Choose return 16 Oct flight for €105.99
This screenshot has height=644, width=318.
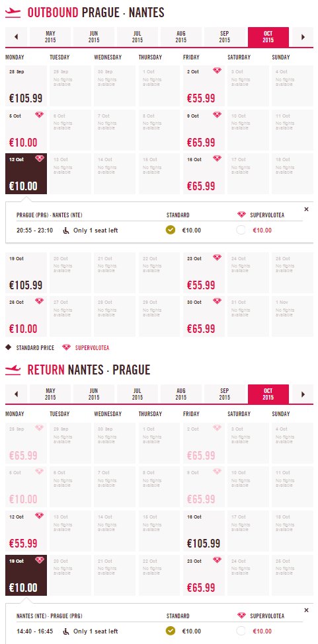pos(204,531)
